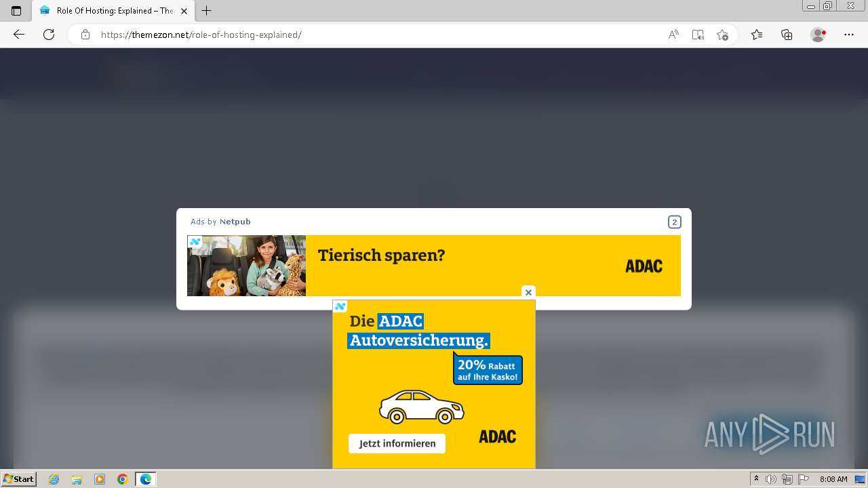This screenshot has height=488, width=868.
Task: Click ADAC logo in the banner ad
Action: 644,266
